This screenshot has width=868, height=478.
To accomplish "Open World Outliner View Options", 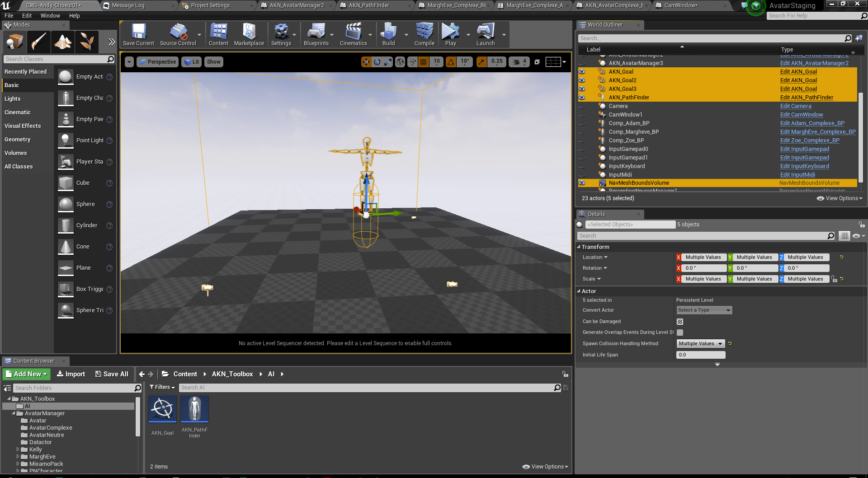I will click(840, 198).
